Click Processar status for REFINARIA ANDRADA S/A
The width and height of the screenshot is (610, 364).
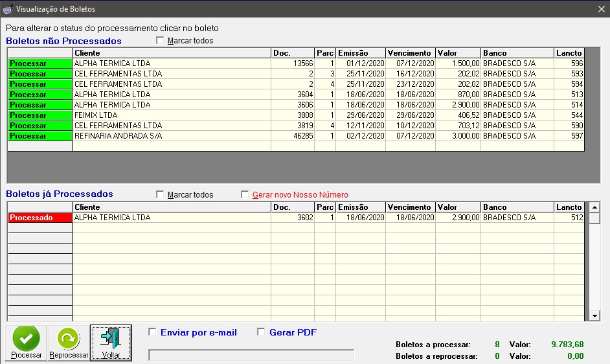point(40,136)
